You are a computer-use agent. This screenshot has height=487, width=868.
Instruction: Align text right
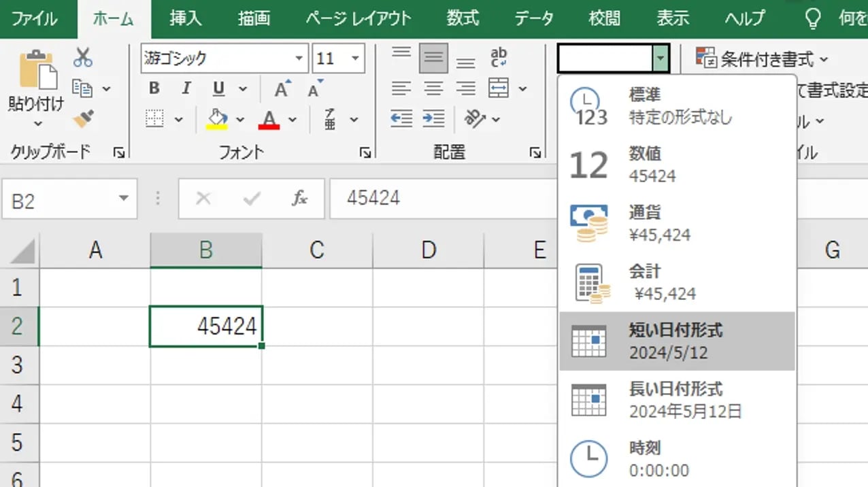465,88
